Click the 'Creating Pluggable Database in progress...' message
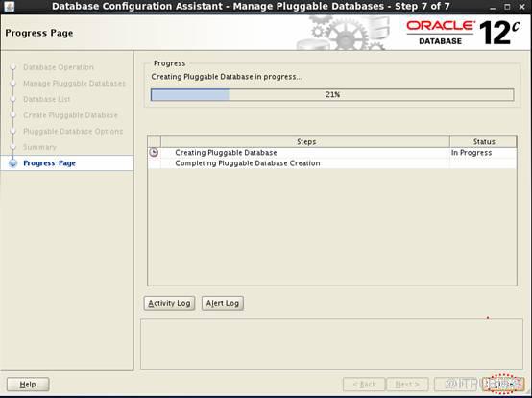The height and width of the screenshot is (398, 532). coord(227,77)
